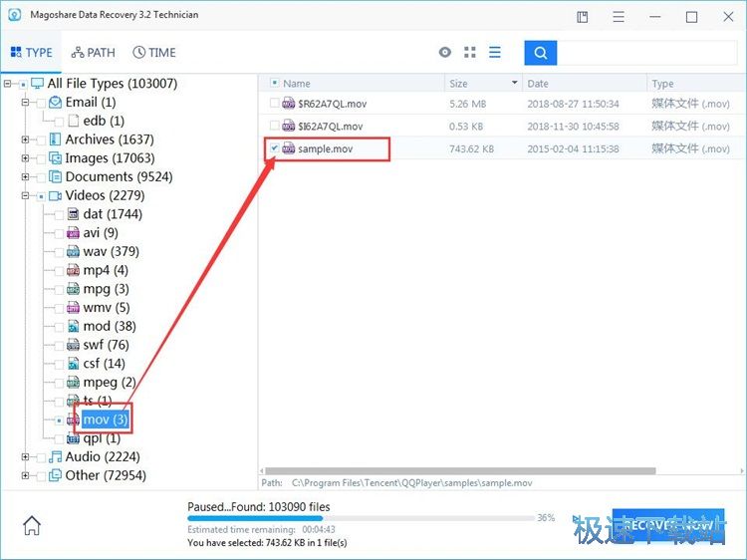
Task: Click the 2018-08-27 11:50:34 date cell
Action: [x=573, y=104]
